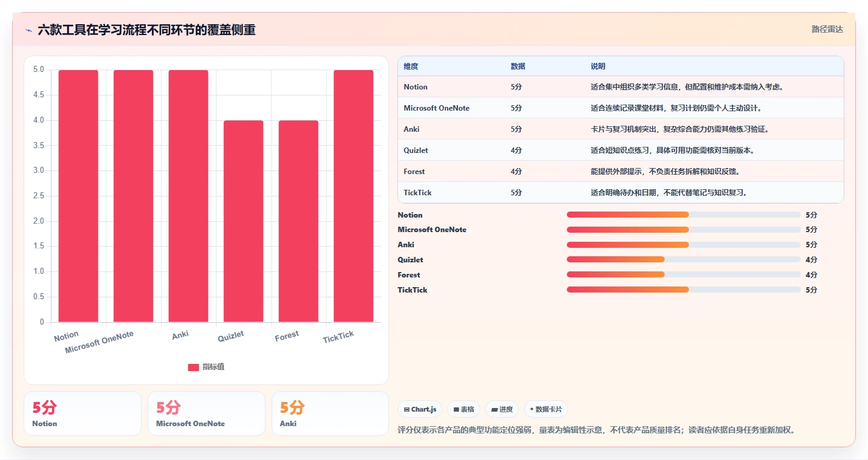
Task: Click the 2.5 y-axis tick label
Action: click(x=39, y=196)
